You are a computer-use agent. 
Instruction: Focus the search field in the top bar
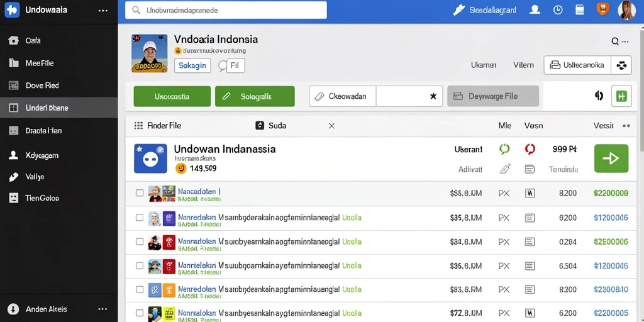tap(226, 10)
